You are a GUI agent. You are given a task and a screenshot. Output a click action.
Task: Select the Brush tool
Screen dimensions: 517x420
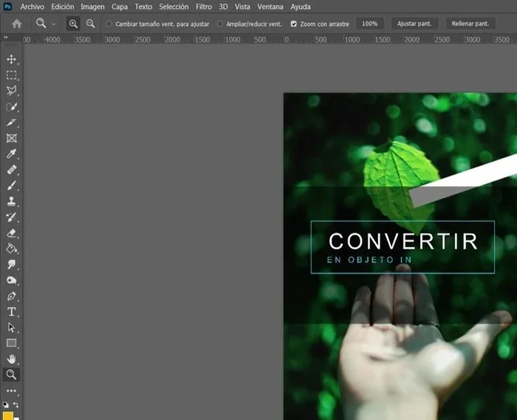click(x=11, y=185)
